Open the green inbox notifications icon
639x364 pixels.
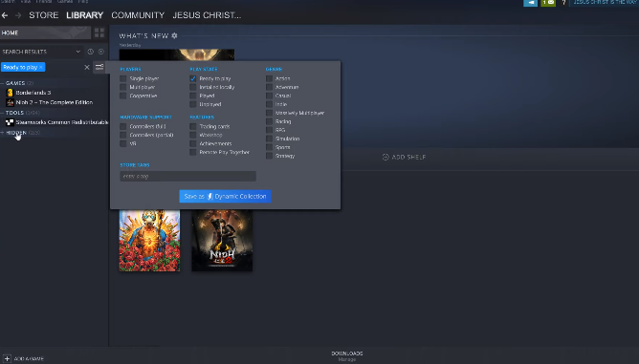point(548,3)
